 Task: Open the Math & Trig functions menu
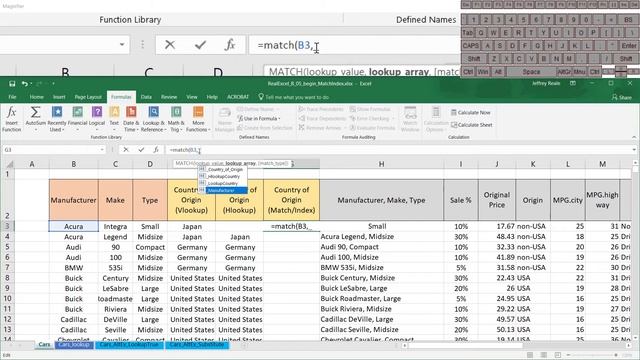coord(176,119)
